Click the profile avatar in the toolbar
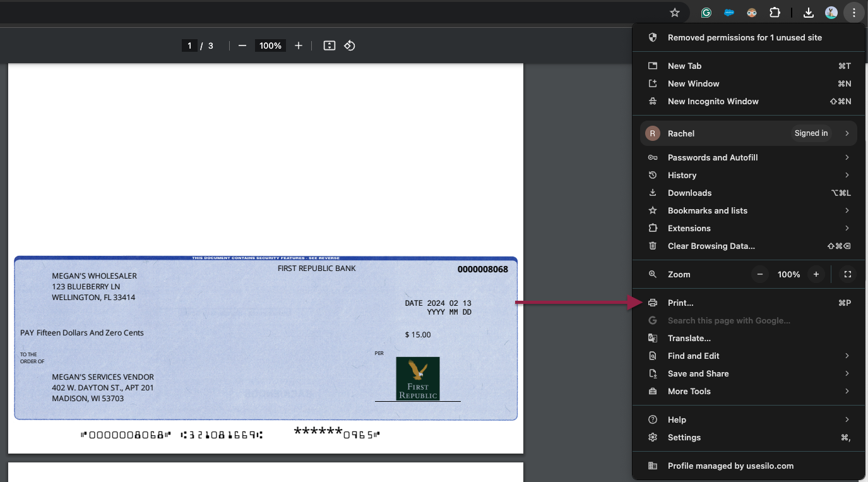868x482 pixels. (831, 12)
